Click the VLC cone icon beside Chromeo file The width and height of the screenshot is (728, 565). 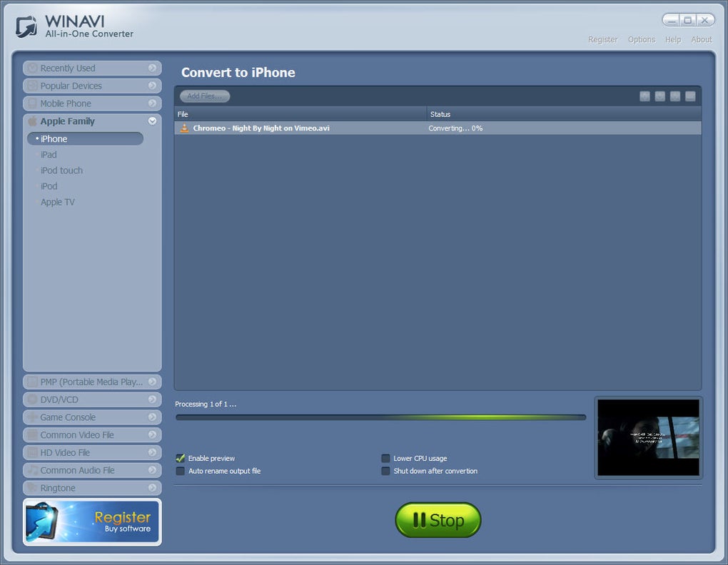click(x=184, y=128)
